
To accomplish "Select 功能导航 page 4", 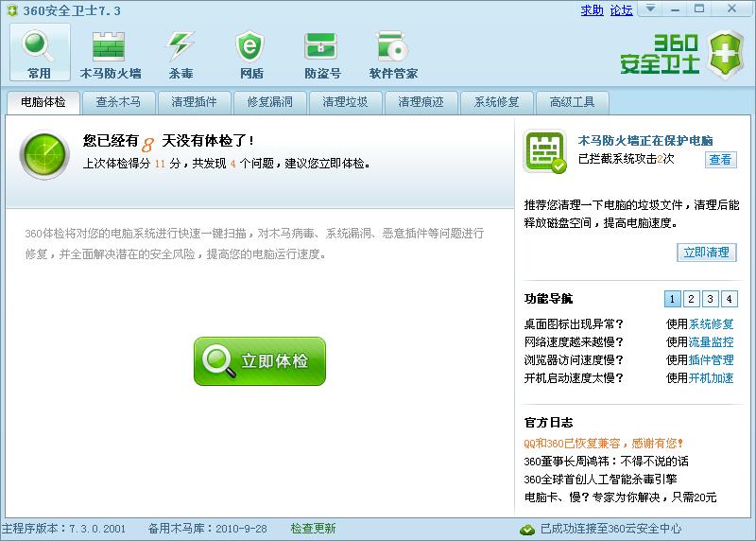I will click(x=729, y=299).
